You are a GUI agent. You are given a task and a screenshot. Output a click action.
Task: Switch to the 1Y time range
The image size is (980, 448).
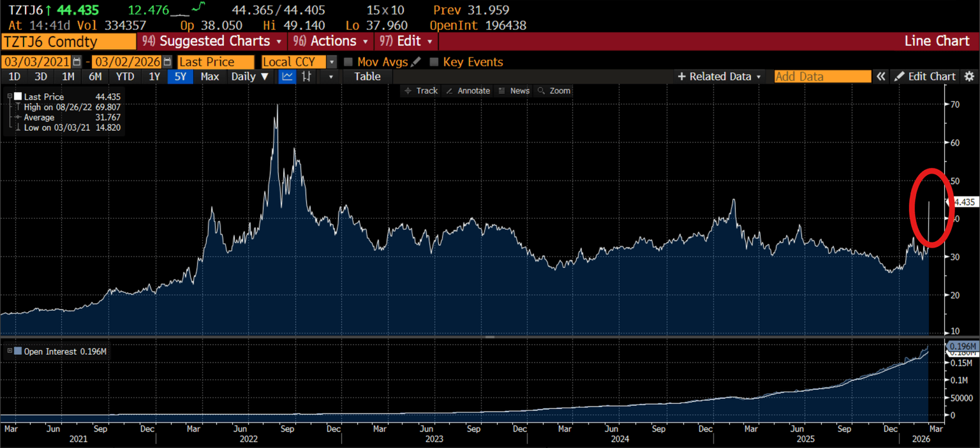(x=154, y=77)
